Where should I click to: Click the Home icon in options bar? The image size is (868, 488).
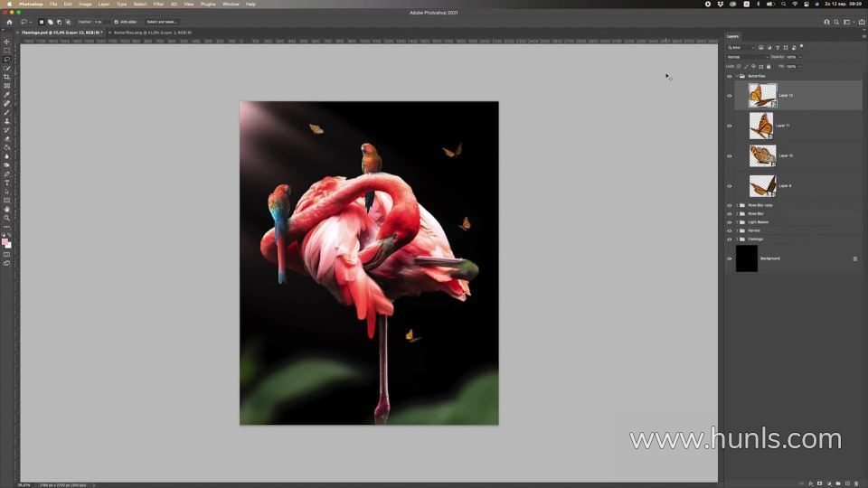(9, 22)
